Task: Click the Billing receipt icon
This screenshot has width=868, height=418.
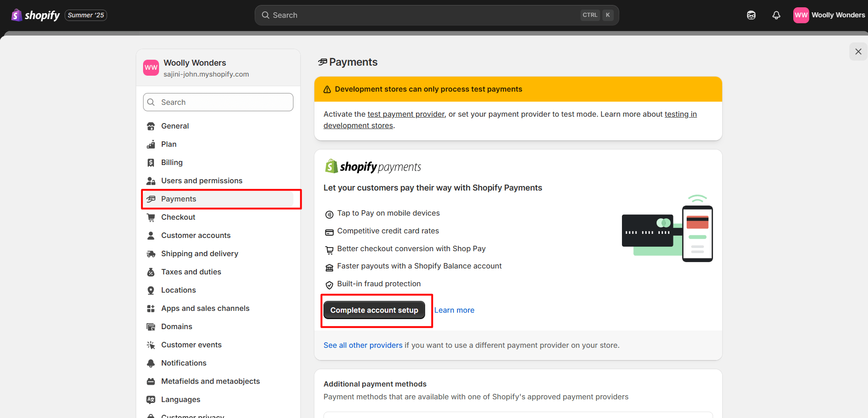Action: 151,163
